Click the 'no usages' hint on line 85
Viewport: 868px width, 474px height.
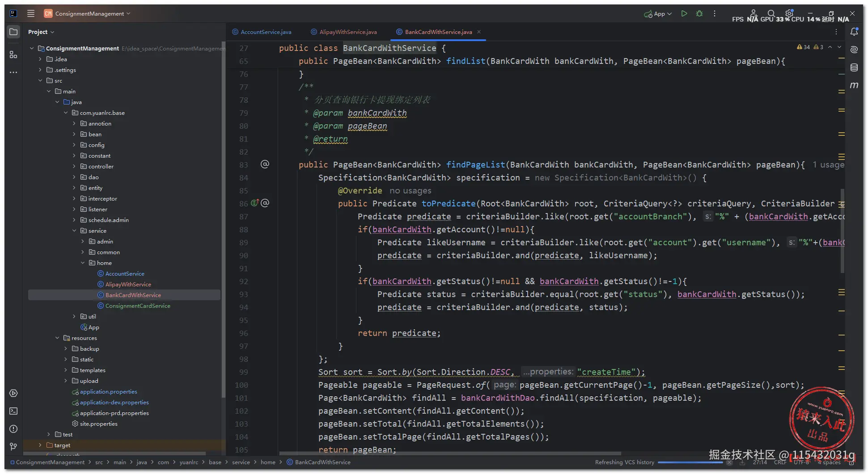[411, 191]
